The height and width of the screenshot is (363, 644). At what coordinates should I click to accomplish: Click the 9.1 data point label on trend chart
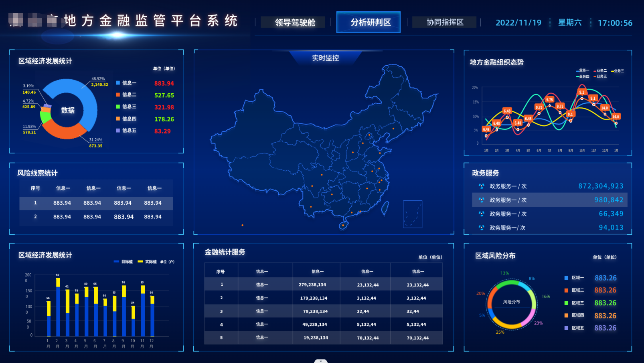click(581, 92)
